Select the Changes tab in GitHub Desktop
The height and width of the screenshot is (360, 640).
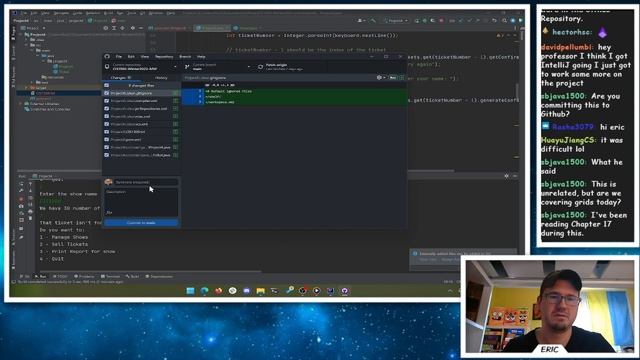tap(121, 78)
